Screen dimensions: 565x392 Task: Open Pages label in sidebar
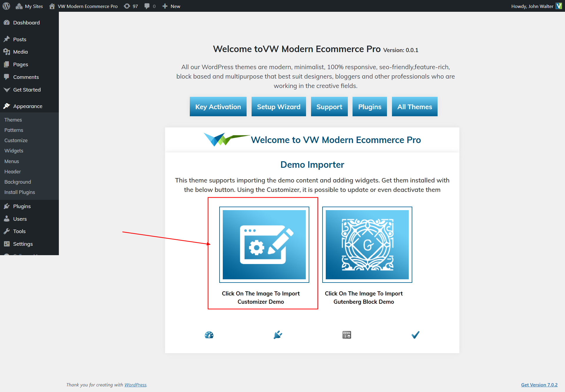click(x=21, y=64)
